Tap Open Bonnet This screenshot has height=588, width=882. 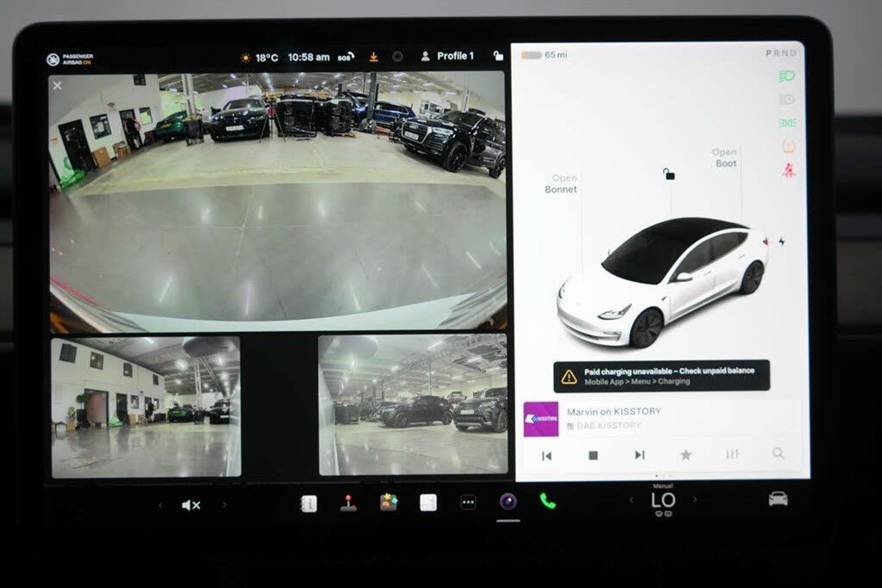(561, 184)
